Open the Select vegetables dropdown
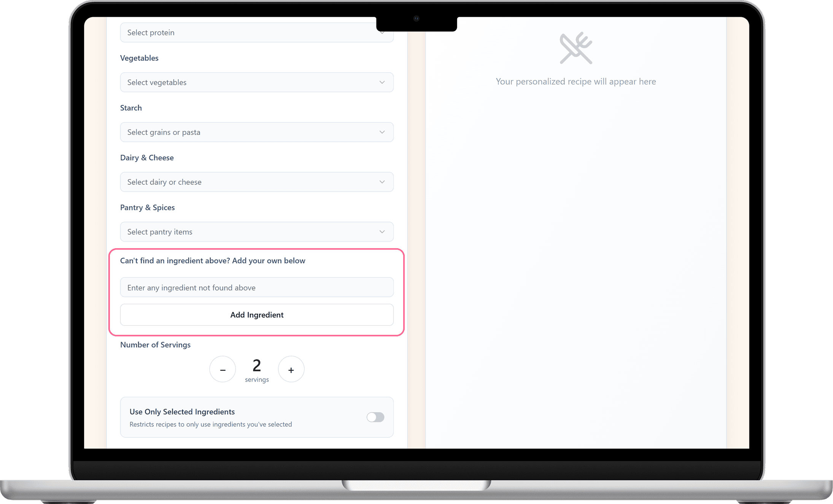 (x=257, y=82)
